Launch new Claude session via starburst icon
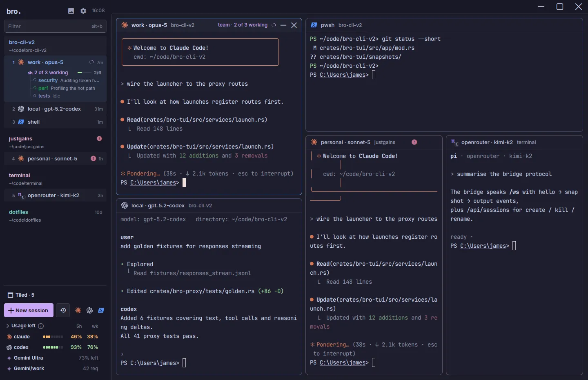Image resolution: width=588 pixels, height=380 pixels. 78,310
